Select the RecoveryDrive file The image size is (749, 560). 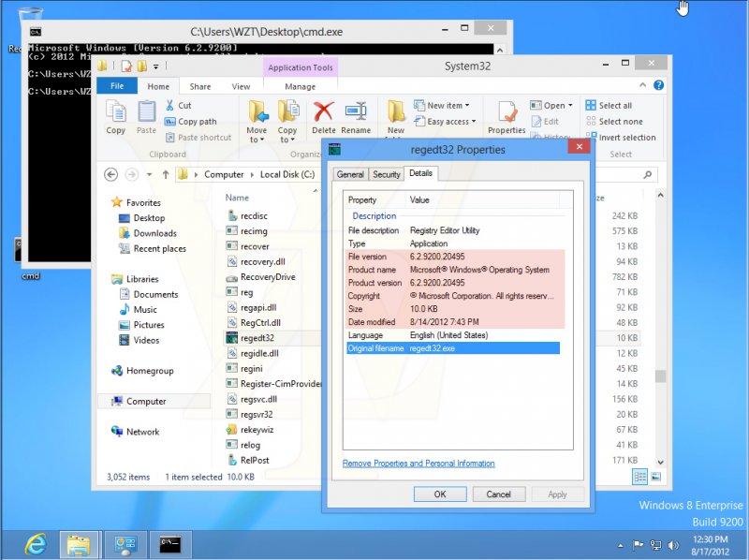267,277
